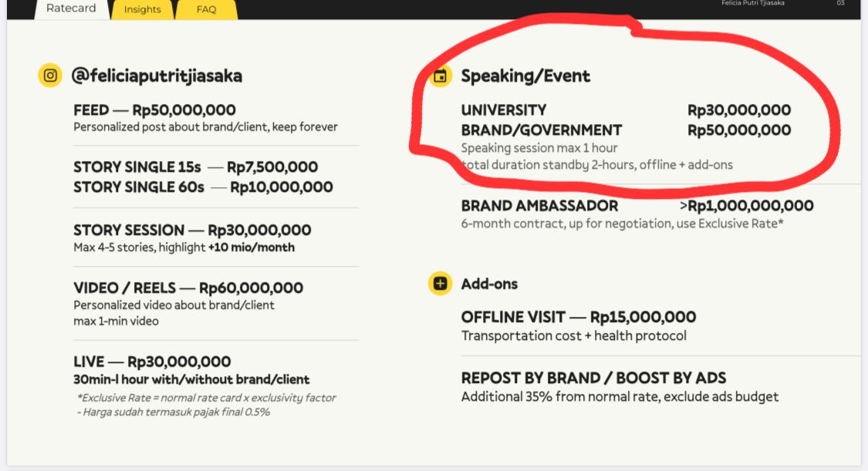The image size is (868, 471).
Task: Select the FEED Rp50,000,000 rate line
Action: pyautogui.click(x=154, y=110)
